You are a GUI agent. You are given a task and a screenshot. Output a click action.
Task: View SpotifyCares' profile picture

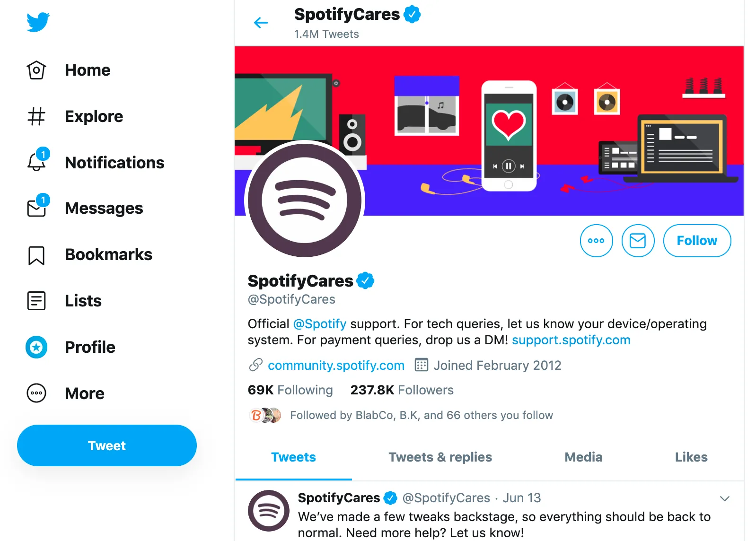[x=304, y=201]
